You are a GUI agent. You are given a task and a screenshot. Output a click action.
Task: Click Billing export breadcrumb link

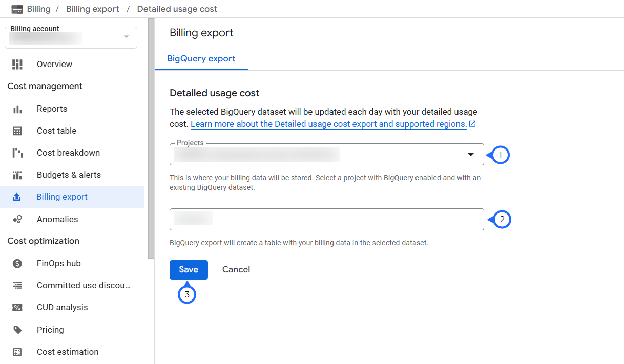(x=93, y=9)
